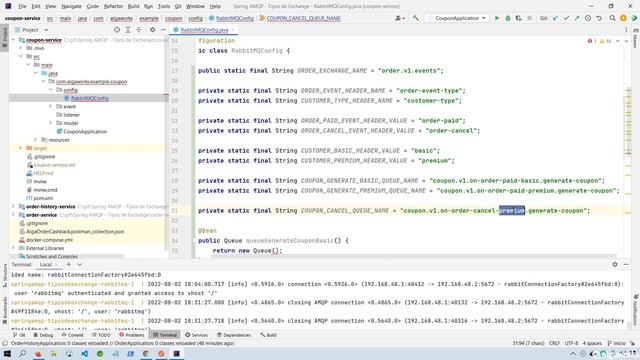Select opened file target icon in Project panel
The width and height of the screenshot is (640, 360).
117,30
